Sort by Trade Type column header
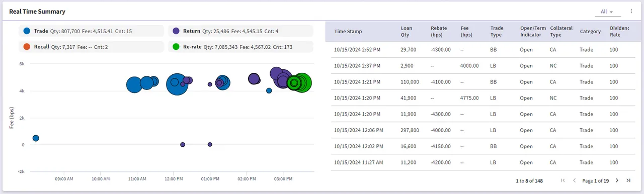Screen dimensions: 644x194 [x=497, y=32]
